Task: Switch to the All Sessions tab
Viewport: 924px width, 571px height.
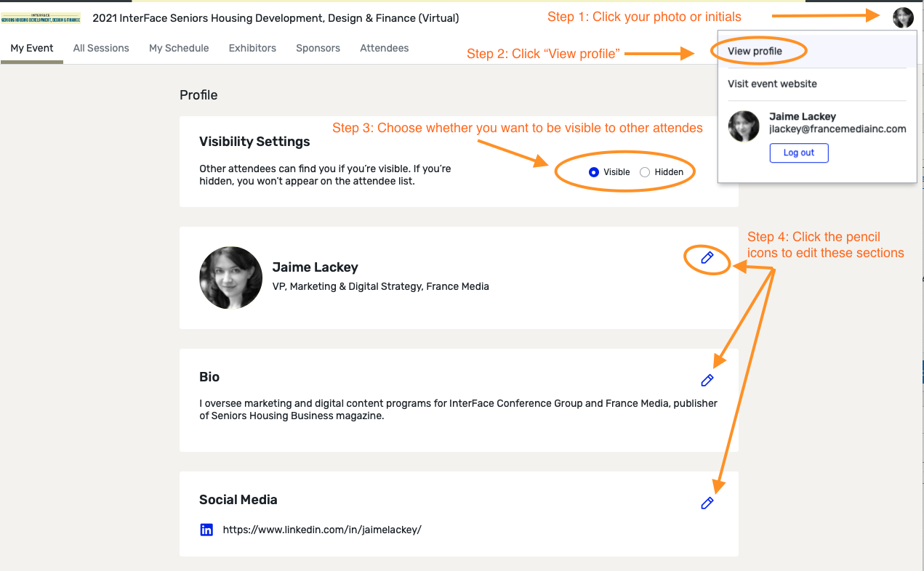Action: [x=101, y=48]
